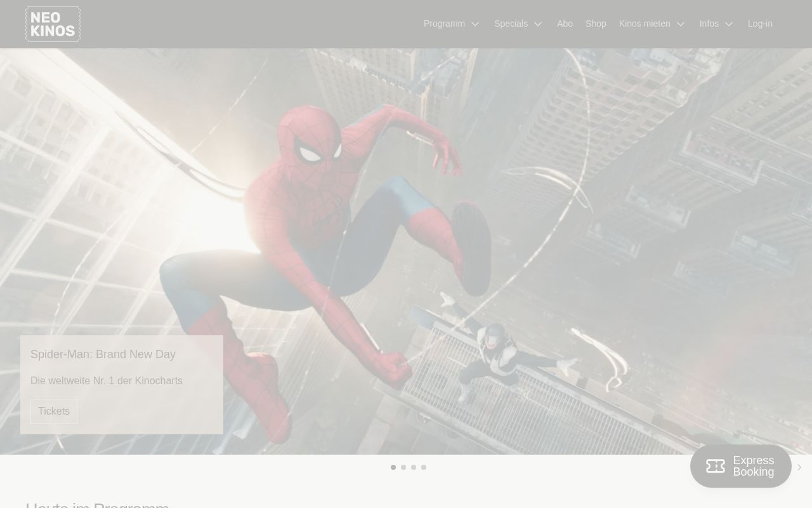Image resolution: width=812 pixels, height=508 pixels.
Task: Open the Infos menu
Action: coord(709,23)
